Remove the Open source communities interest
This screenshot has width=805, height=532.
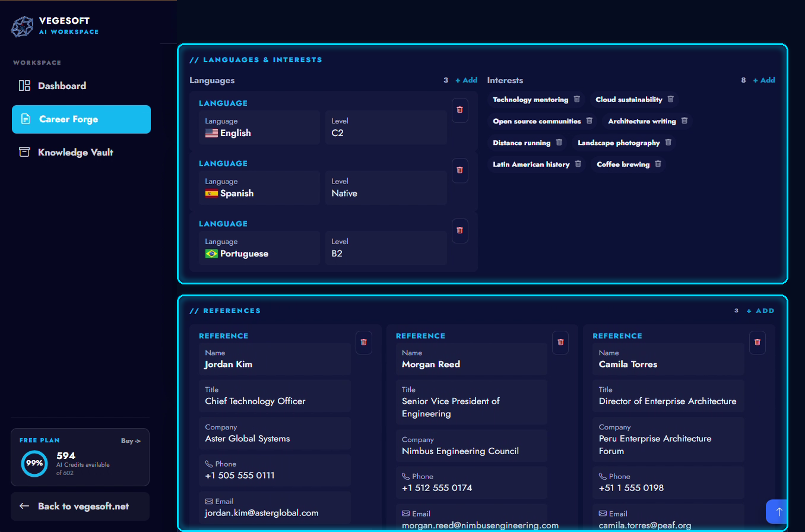pos(589,121)
